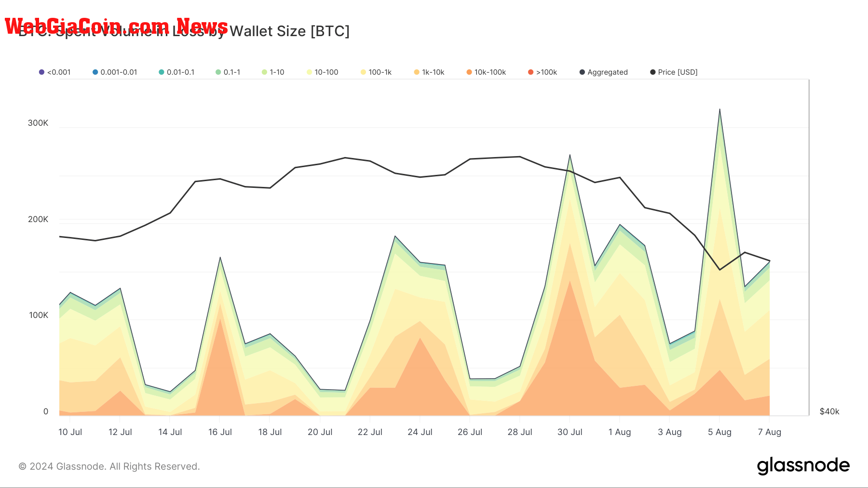Screen dimensions: 868x488
Task: Toggle the <0.001 legend series
Action: click(54, 72)
